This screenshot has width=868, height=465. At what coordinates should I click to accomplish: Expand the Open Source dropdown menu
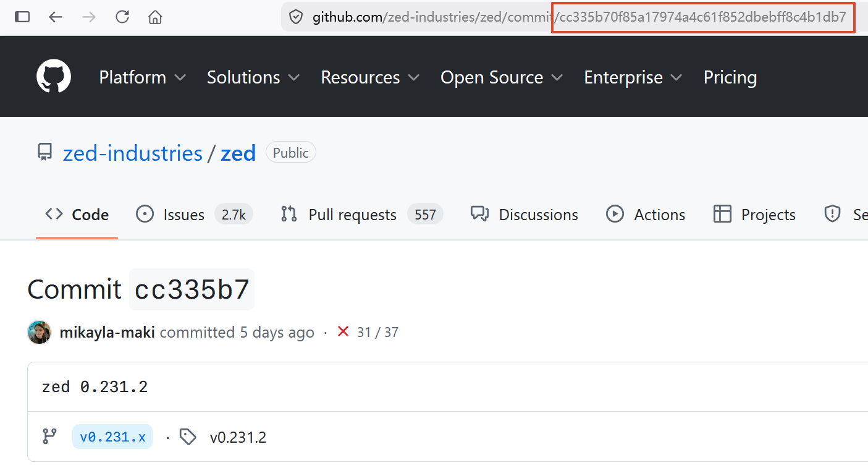pyautogui.click(x=502, y=77)
